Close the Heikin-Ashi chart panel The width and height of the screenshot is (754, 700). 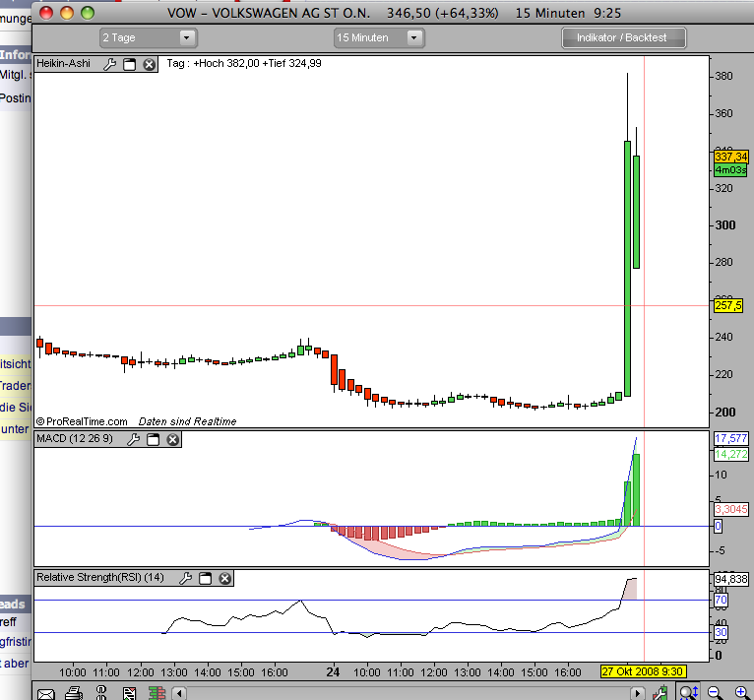point(149,64)
